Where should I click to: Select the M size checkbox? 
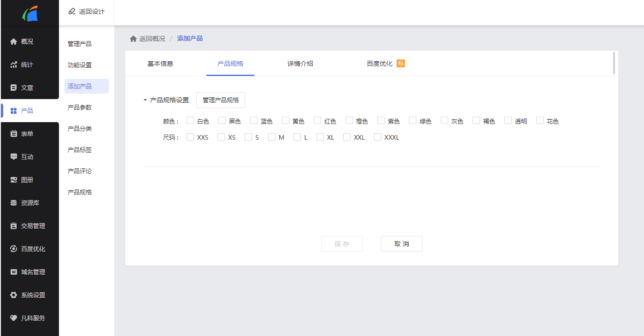(272, 137)
